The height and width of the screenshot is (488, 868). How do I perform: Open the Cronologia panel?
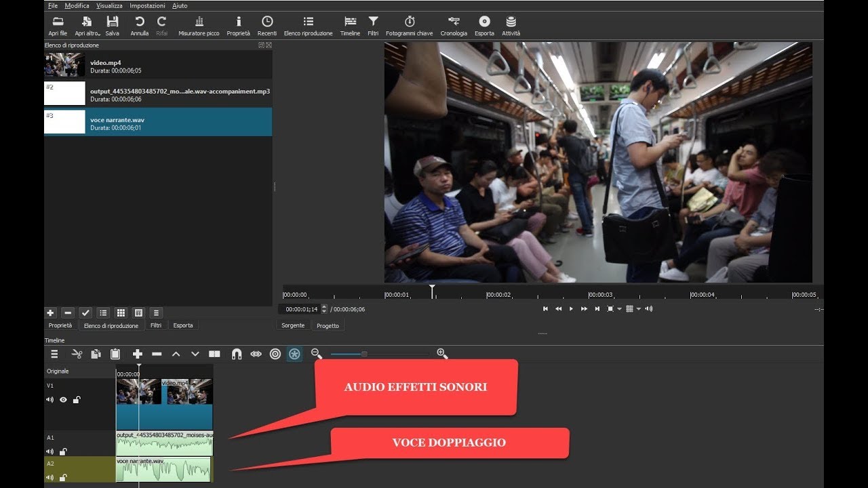click(x=454, y=26)
